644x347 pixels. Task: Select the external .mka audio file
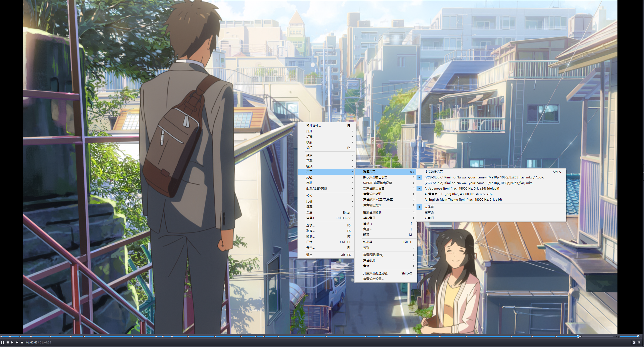[478, 183]
